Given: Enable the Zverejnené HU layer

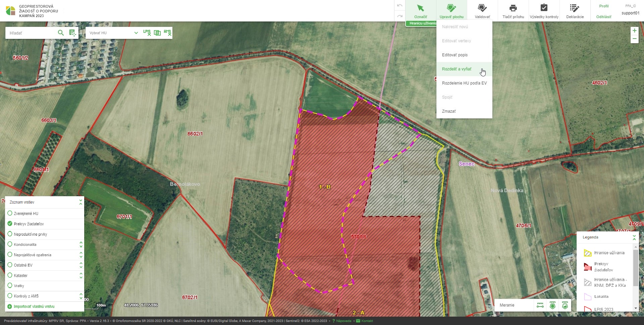Looking at the screenshot, I should (x=10, y=213).
